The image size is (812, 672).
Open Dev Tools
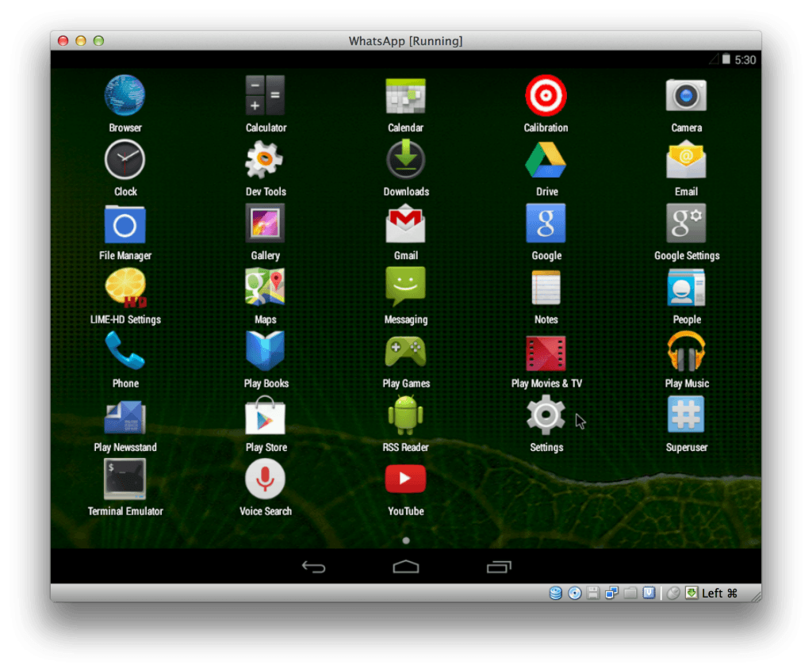[x=265, y=160]
